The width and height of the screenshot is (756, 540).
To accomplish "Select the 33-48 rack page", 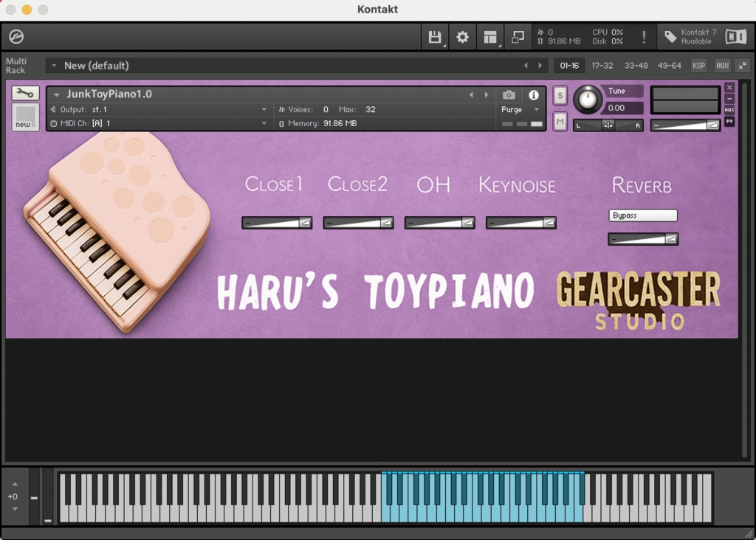I will point(636,66).
